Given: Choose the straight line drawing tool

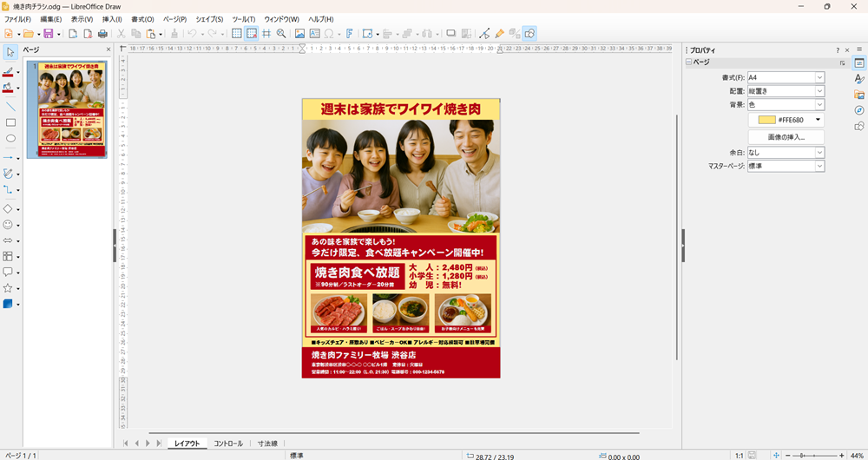Looking at the screenshot, I should (10, 106).
